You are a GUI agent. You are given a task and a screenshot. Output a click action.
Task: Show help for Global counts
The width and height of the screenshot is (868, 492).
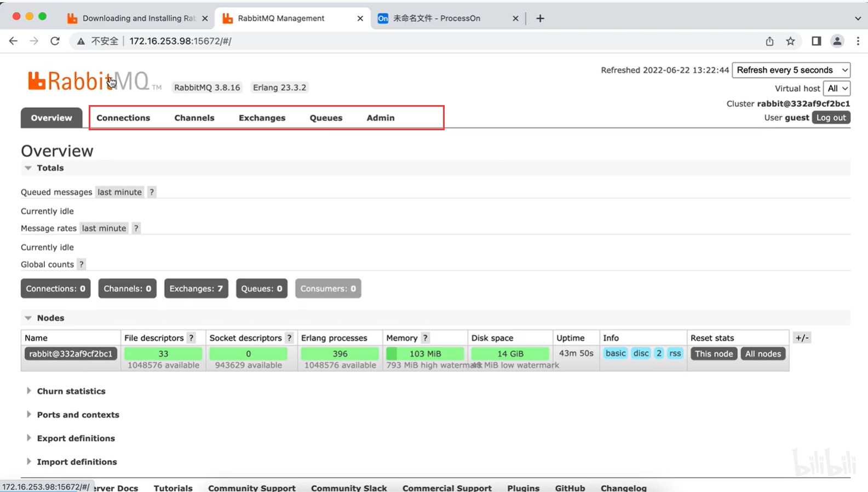point(81,264)
